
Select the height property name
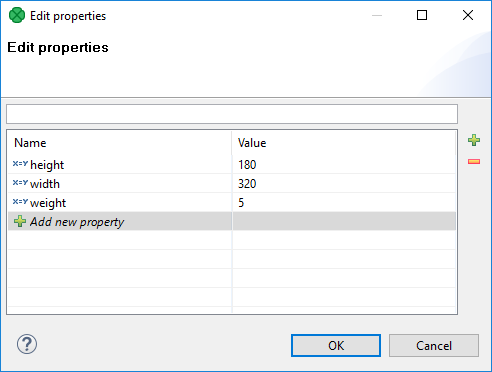pos(47,165)
